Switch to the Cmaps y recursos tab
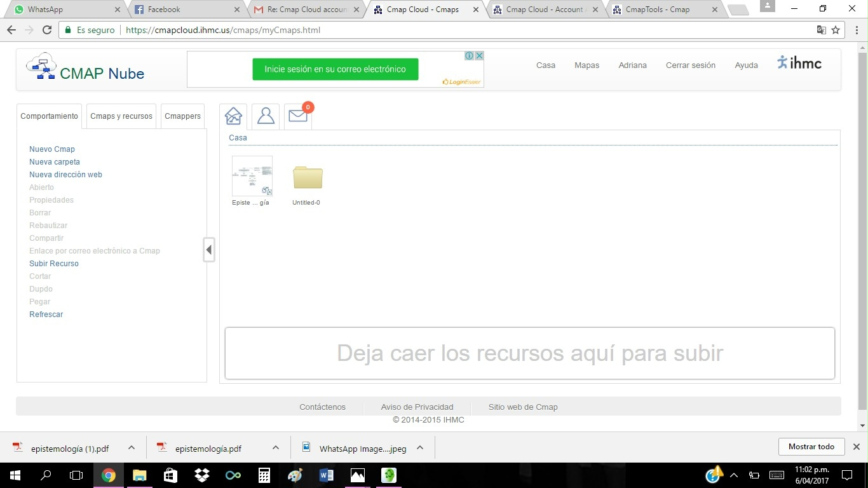868x488 pixels. [121, 116]
